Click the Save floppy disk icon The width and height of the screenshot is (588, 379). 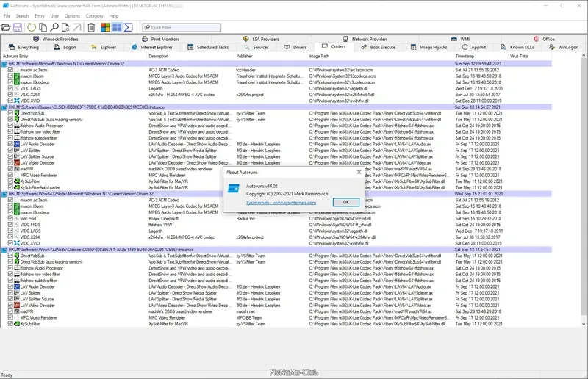pyautogui.click(x=17, y=27)
